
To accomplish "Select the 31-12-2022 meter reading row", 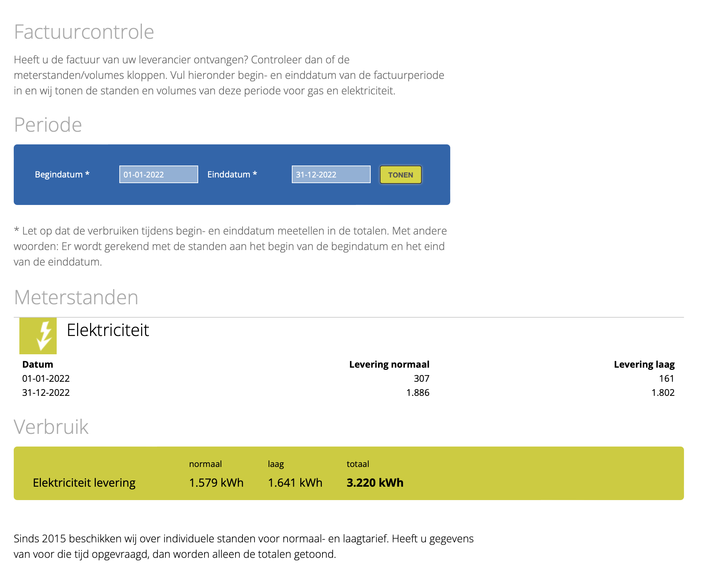I will tap(349, 393).
